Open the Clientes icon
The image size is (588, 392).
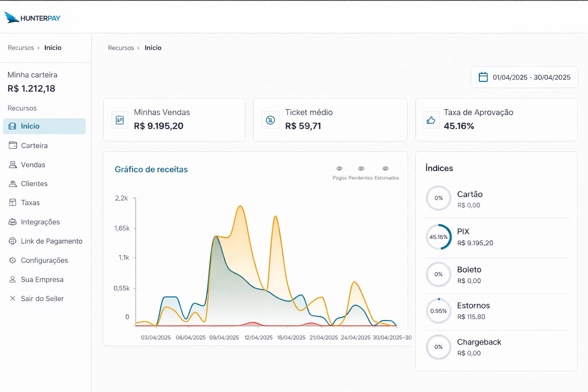pos(13,184)
